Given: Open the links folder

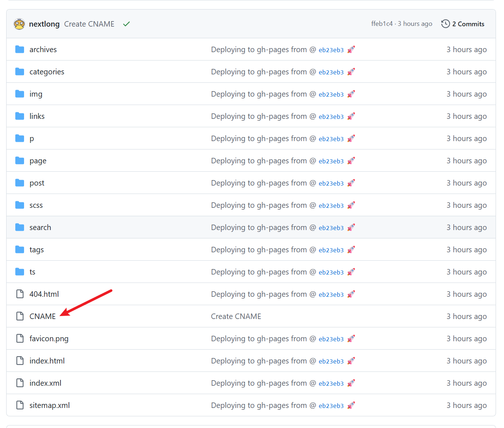Looking at the screenshot, I should (x=37, y=116).
